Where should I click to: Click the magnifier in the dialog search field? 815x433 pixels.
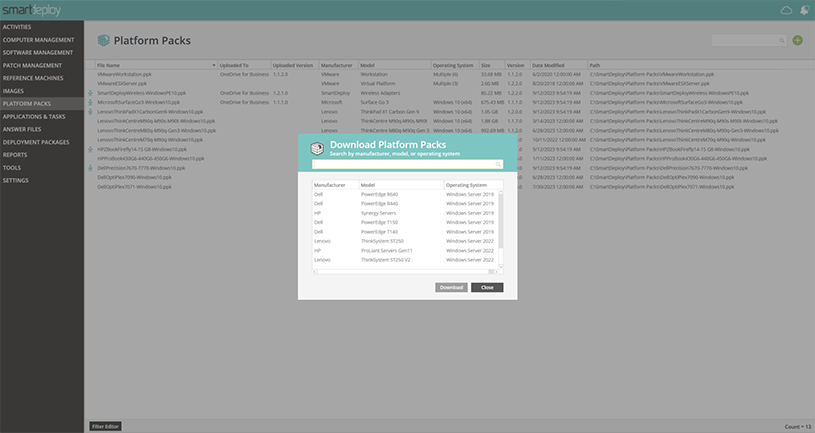498,164
